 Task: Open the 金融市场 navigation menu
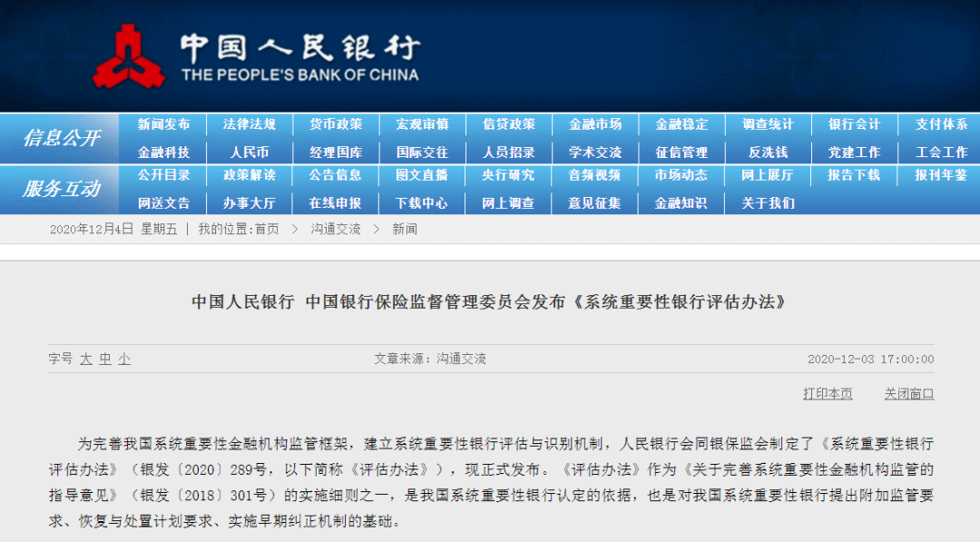pos(594,124)
